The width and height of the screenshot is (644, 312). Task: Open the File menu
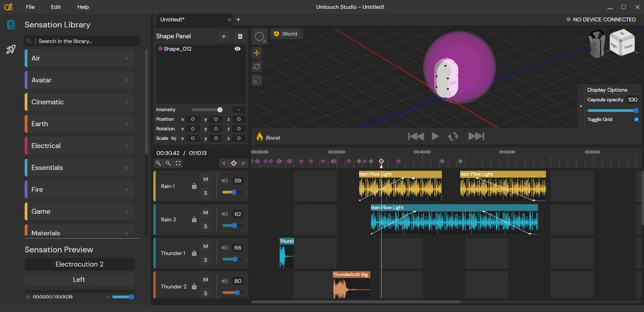(x=30, y=7)
